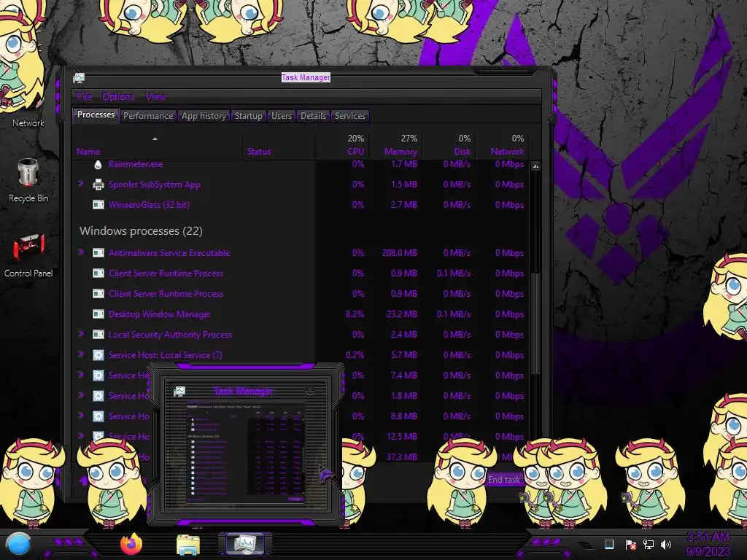The width and height of the screenshot is (747, 560).
Task: Click the WinaeroGlass process icon
Action: point(98,205)
